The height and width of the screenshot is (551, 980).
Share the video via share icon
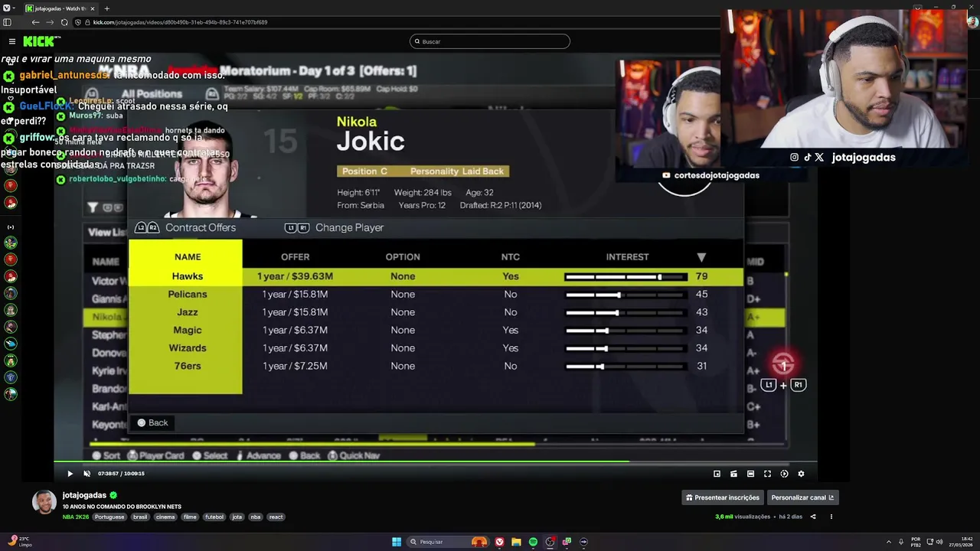(813, 517)
